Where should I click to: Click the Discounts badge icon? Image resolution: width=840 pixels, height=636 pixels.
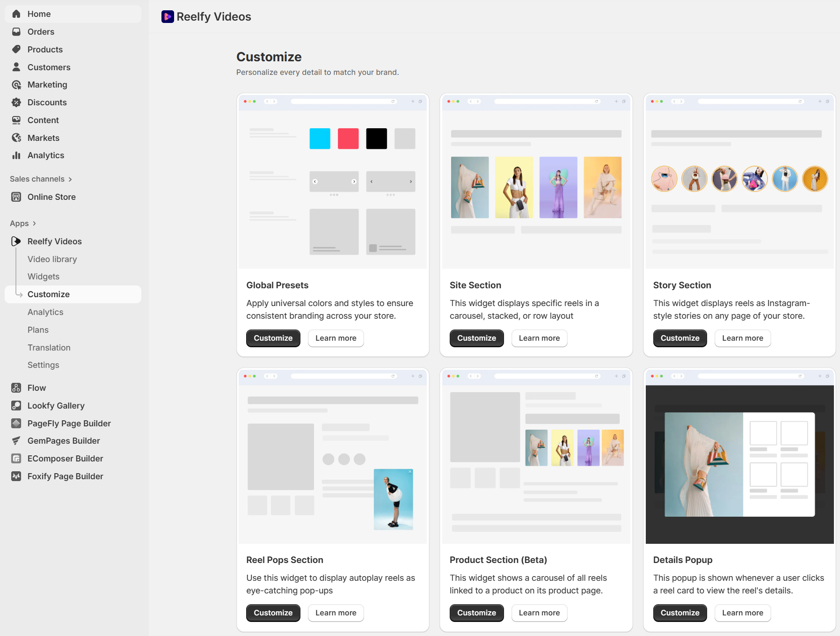pyautogui.click(x=16, y=102)
